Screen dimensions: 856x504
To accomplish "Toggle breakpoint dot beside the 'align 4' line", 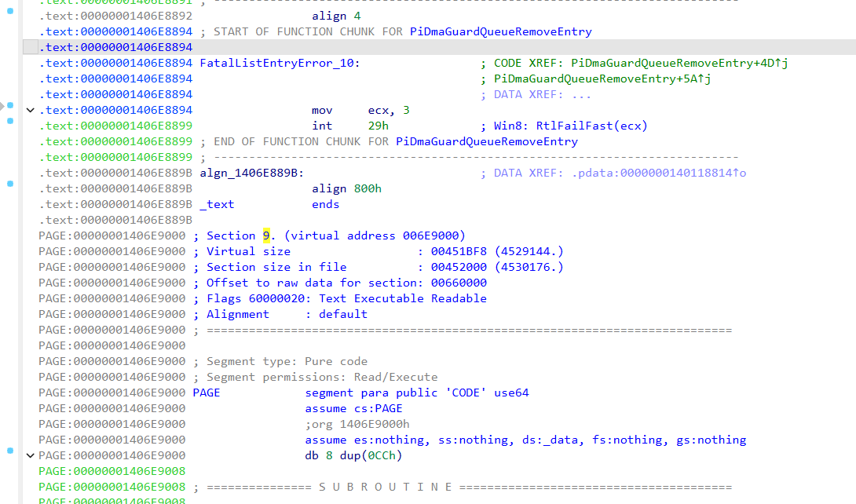I will [10, 11].
